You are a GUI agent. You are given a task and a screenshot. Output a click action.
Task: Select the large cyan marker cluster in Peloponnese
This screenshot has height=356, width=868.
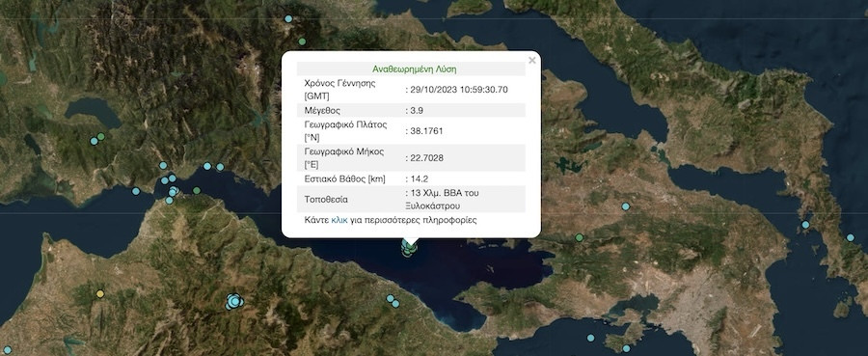tap(234, 301)
